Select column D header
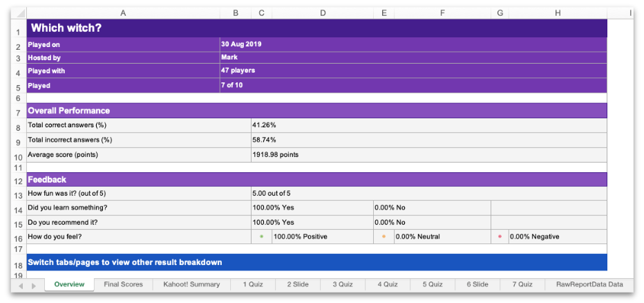 (x=323, y=12)
